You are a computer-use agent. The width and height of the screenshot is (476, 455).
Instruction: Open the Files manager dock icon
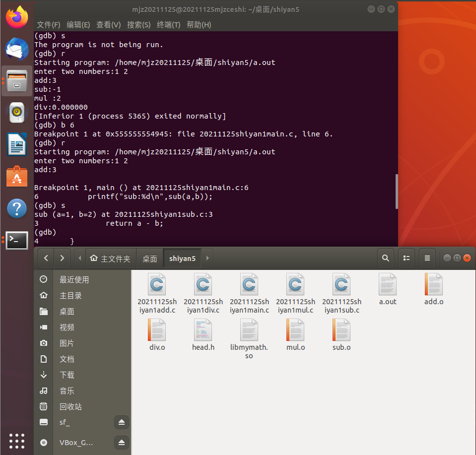click(x=17, y=81)
